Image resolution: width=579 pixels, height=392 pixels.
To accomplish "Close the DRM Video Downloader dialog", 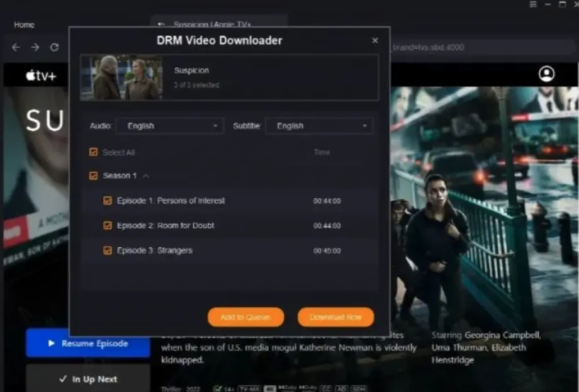I will (375, 40).
